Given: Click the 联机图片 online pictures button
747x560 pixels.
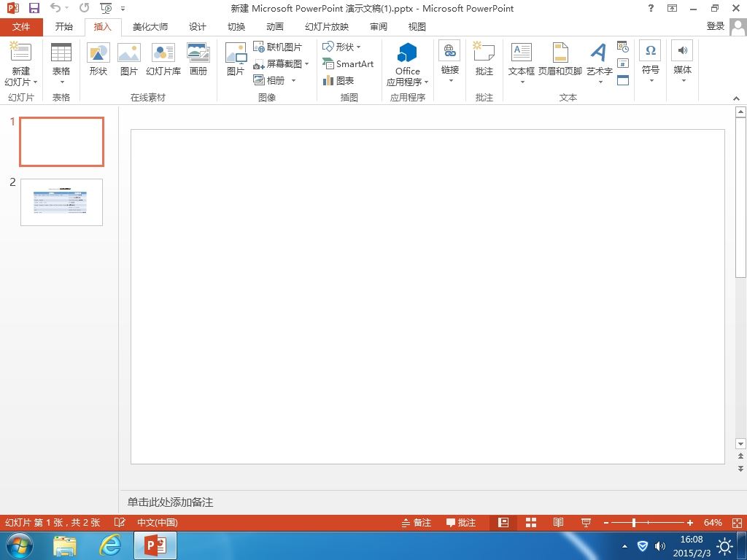Looking at the screenshot, I should (x=278, y=47).
